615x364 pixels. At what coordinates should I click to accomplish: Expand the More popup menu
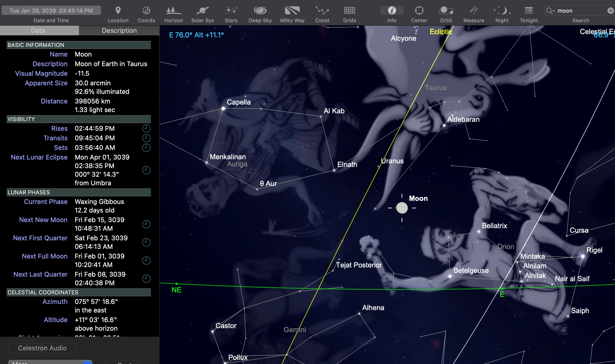(50, 362)
